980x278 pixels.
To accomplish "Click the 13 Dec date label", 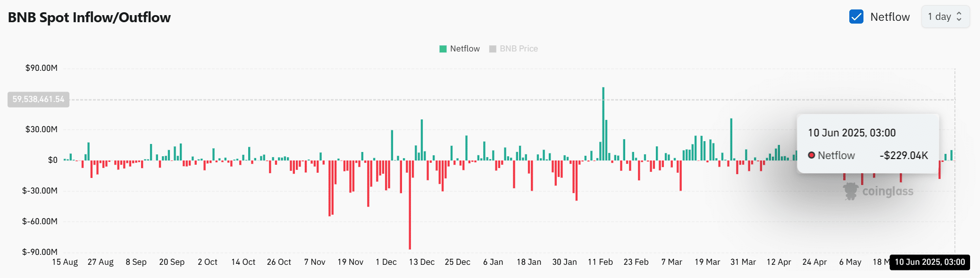I will pyautogui.click(x=422, y=262).
